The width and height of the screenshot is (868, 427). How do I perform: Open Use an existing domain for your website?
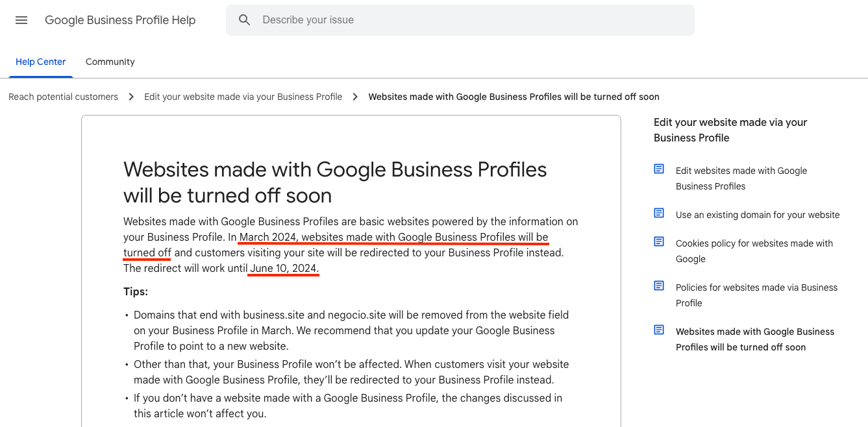point(758,215)
